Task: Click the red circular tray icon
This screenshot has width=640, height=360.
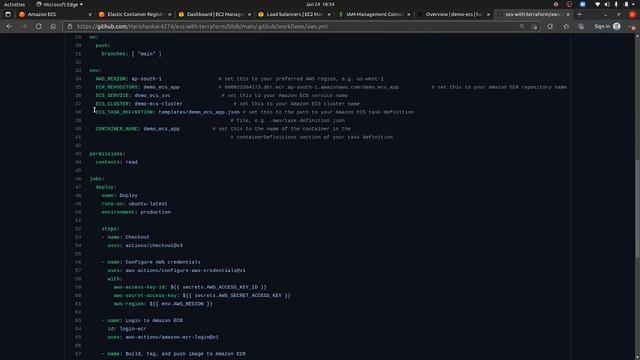Action: (569, 4)
